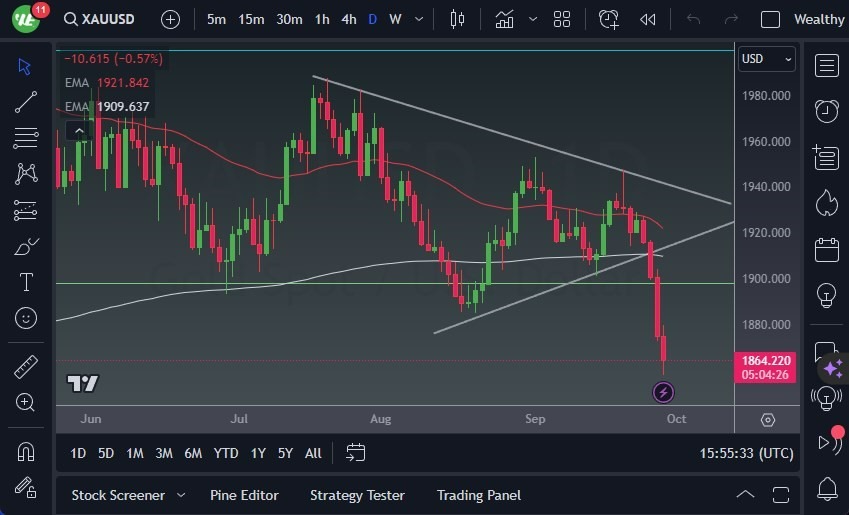
Task: Choose the YTD date range
Action: tap(226, 453)
